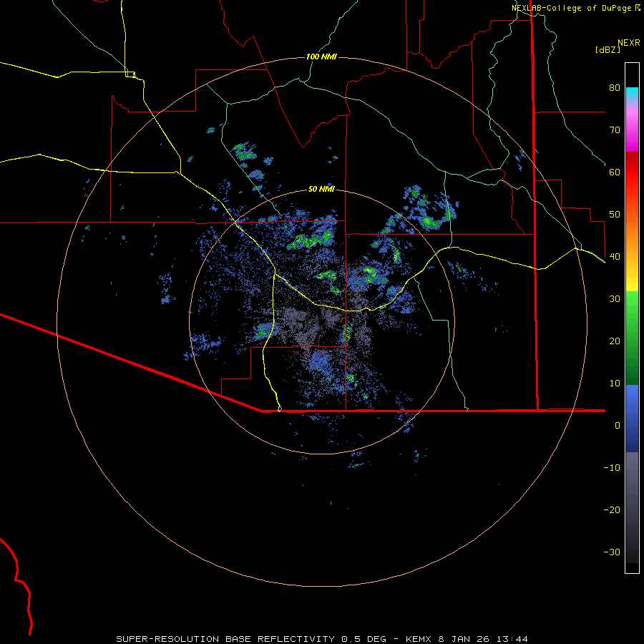Click the KEMX 8 JAN 26 13:44 timestamp
Screen dimensions: 644x644
467,639
